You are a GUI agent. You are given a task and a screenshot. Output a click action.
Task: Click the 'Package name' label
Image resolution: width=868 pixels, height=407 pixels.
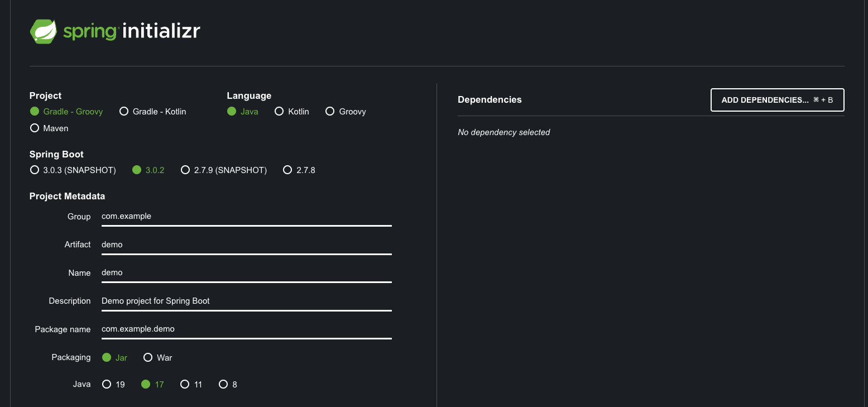pos(63,329)
